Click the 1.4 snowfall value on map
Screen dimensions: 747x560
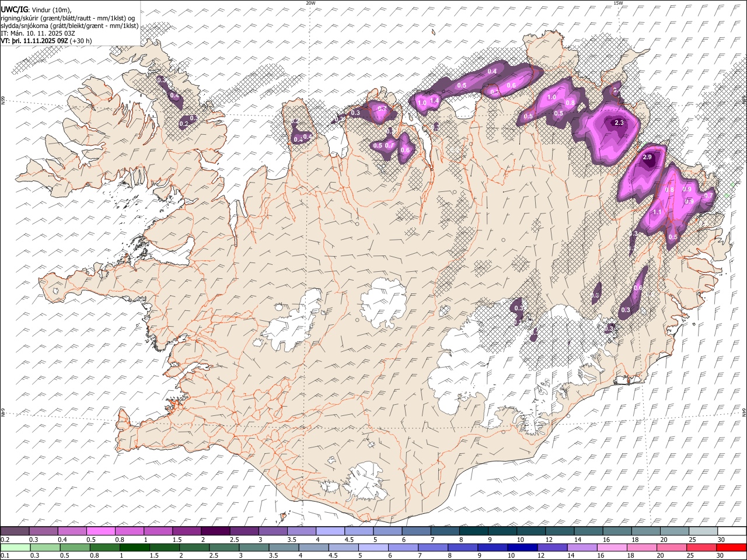coord(434,101)
